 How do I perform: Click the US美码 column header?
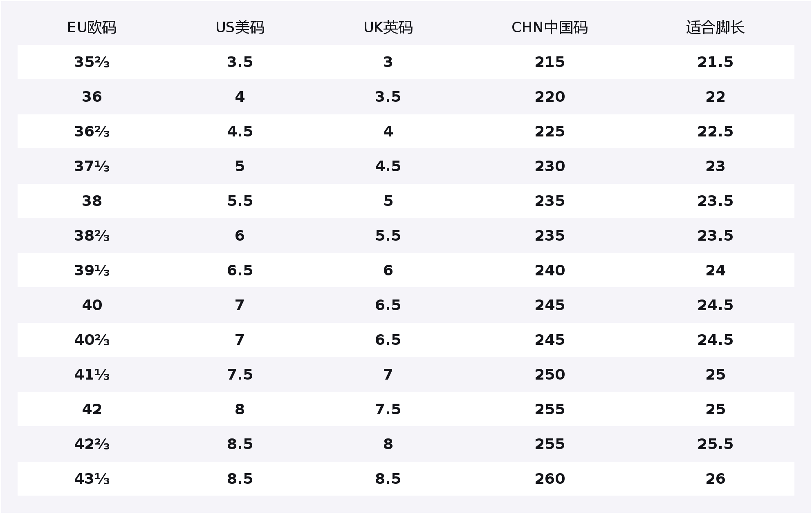240,28
